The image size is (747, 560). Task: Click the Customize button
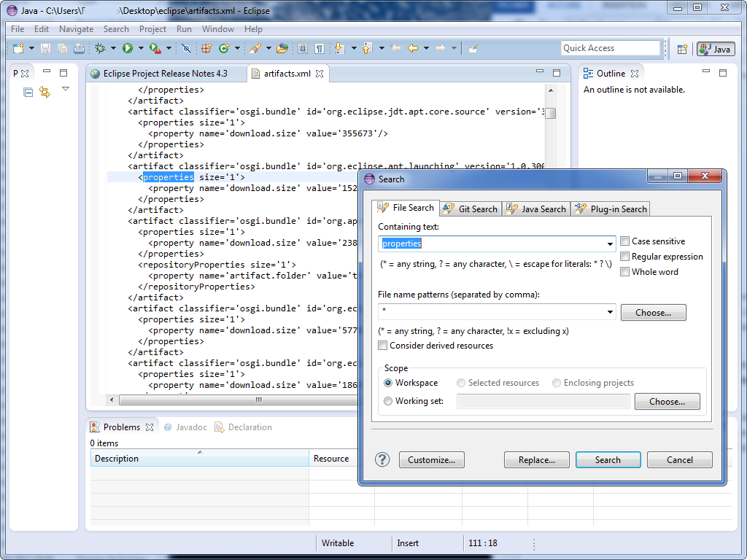(x=431, y=459)
